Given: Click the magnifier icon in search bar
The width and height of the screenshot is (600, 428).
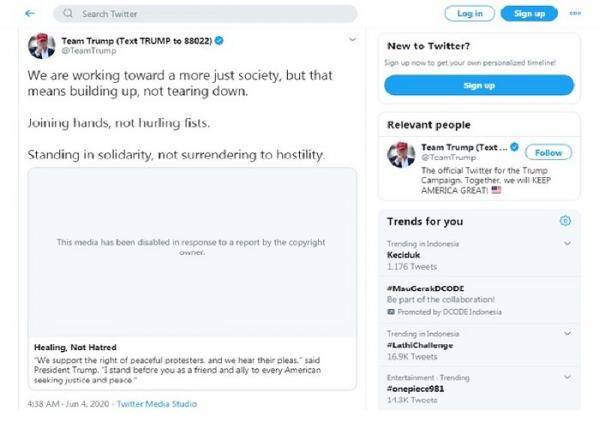Looking at the screenshot, I should click(x=68, y=14).
